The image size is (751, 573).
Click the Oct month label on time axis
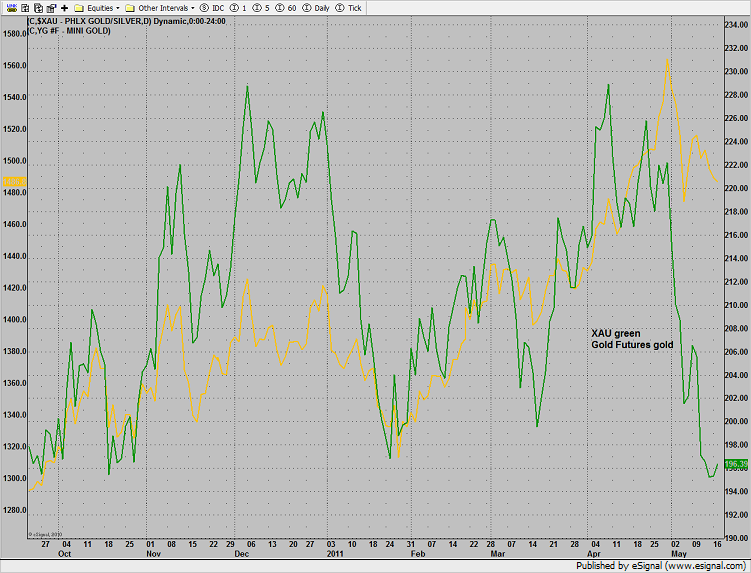coord(65,554)
